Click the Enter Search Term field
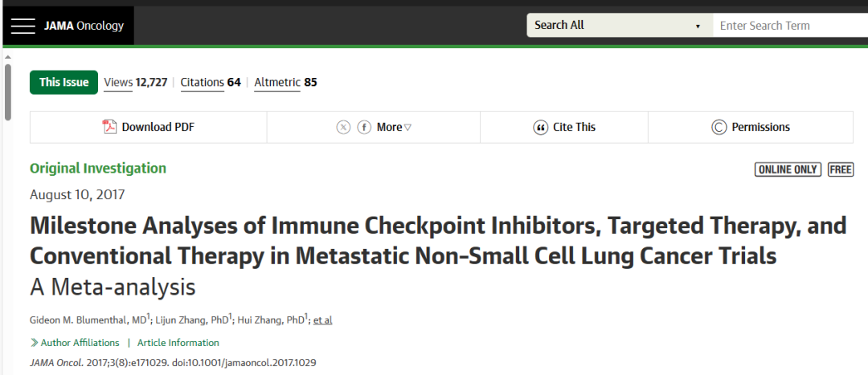868x375 pixels. coord(788,25)
